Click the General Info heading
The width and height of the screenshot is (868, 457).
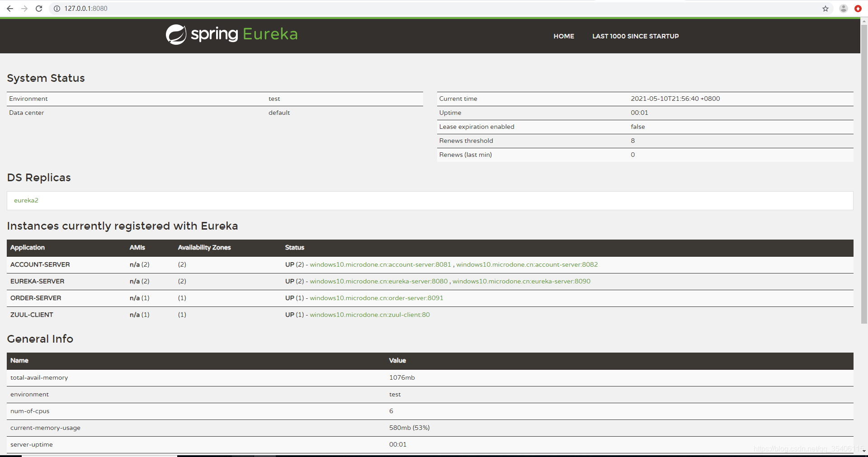tap(40, 339)
